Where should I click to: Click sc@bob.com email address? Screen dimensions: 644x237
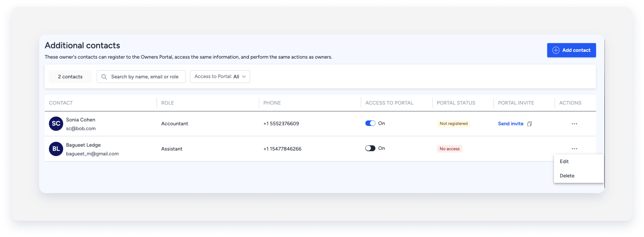(x=81, y=129)
